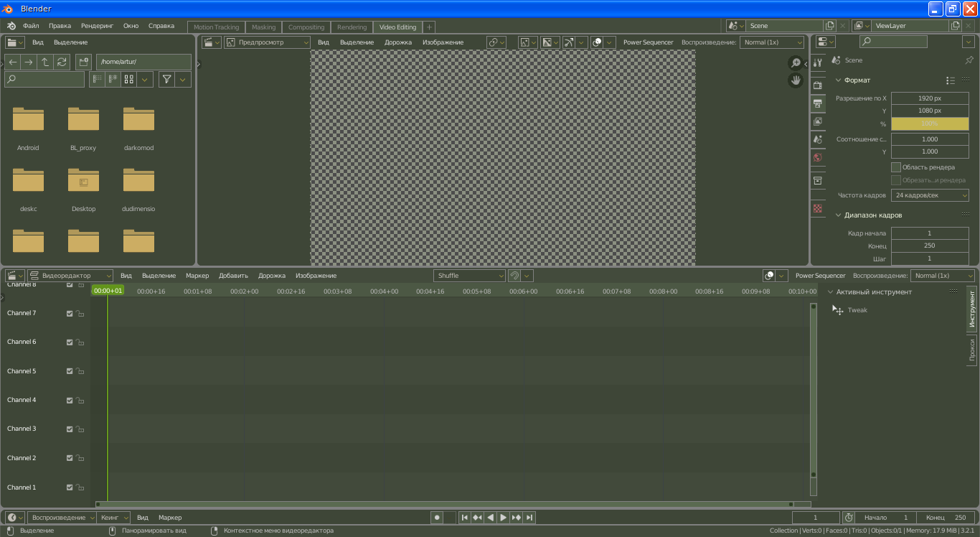The height and width of the screenshot is (537, 980).
Task: Open frame rate 24 кадров/сек dropdown
Action: click(930, 195)
